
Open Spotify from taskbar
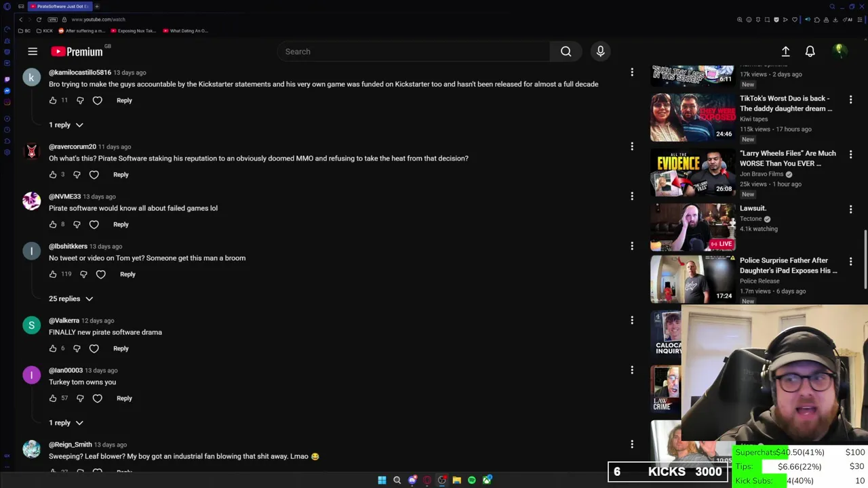pos(471,481)
